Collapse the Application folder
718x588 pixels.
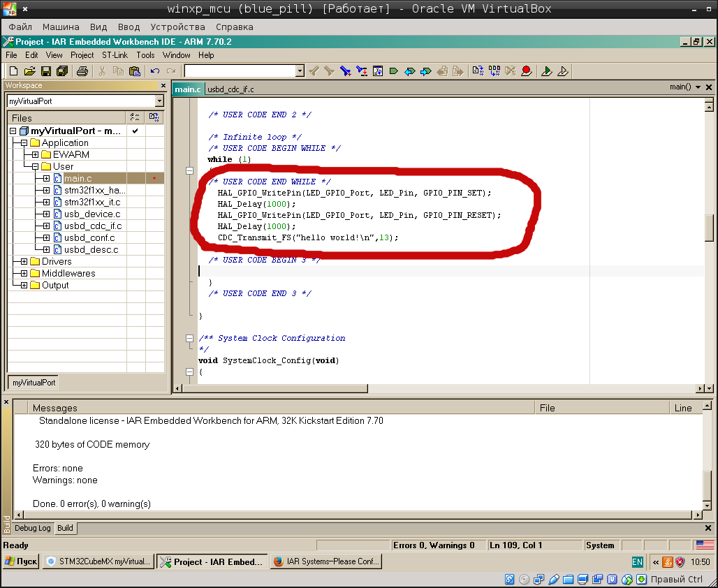(24, 143)
